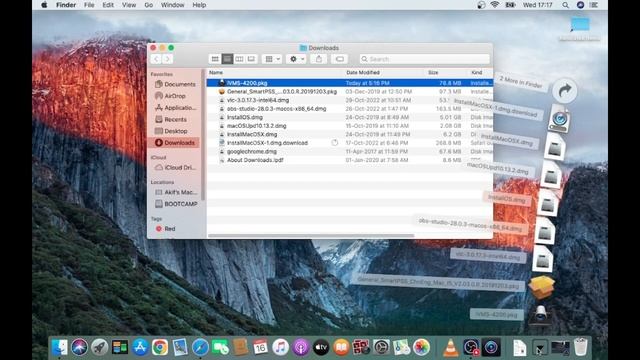Open Google Chrome from the Dock

click(x=160, y=347)
